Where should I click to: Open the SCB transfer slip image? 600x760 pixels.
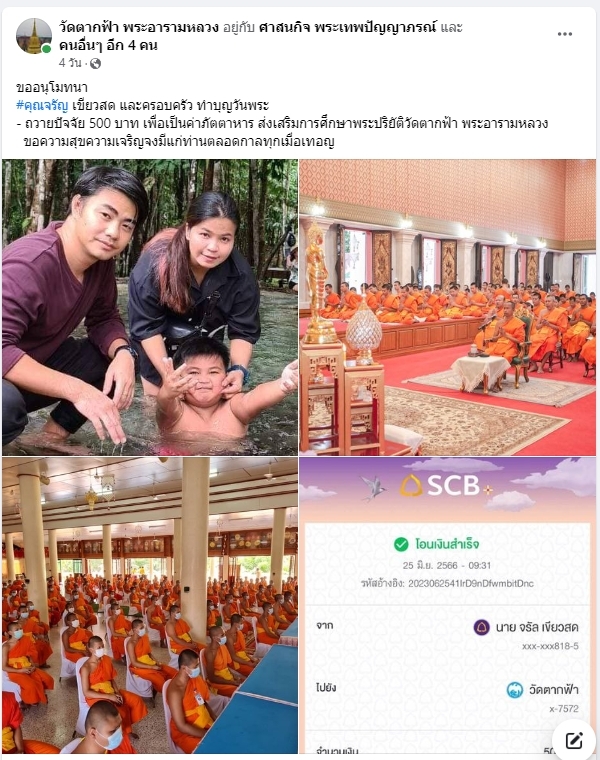pyautogui.click(x=447, y=605)
